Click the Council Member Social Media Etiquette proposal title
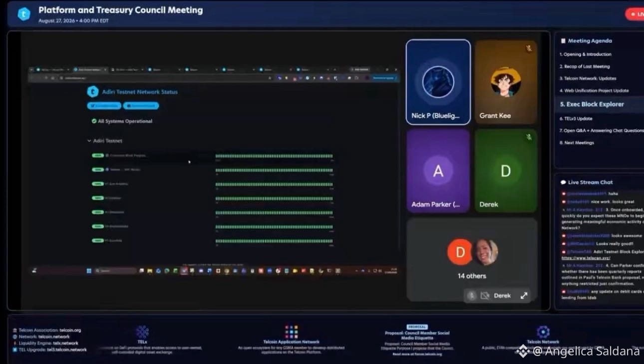Screen dimensions: 644x364 click(417, 335)
